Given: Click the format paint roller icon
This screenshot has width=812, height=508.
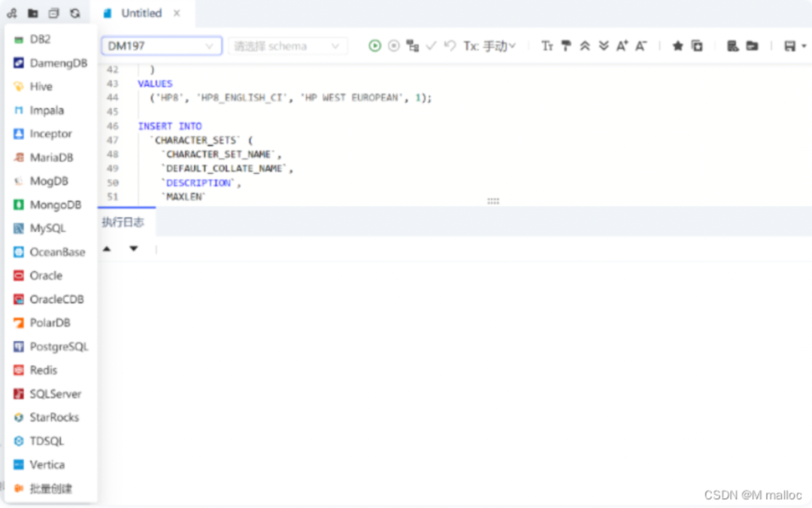Looking at the screenshot, I should (566, 46).
